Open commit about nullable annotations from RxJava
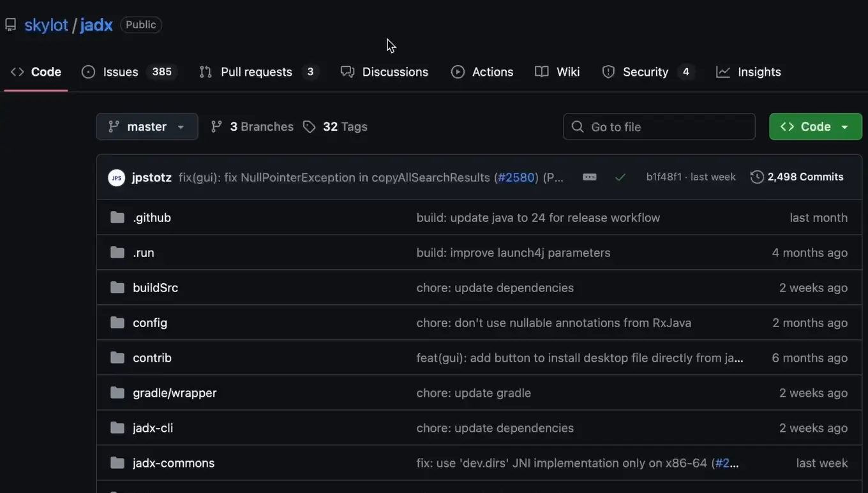The image size is (868, 493). point(554,323)
